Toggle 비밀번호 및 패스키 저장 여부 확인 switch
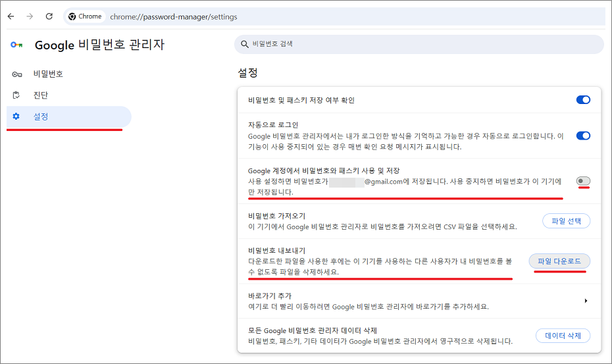The image size is (612, 364). pyautogui.click(x=583, y=100)
